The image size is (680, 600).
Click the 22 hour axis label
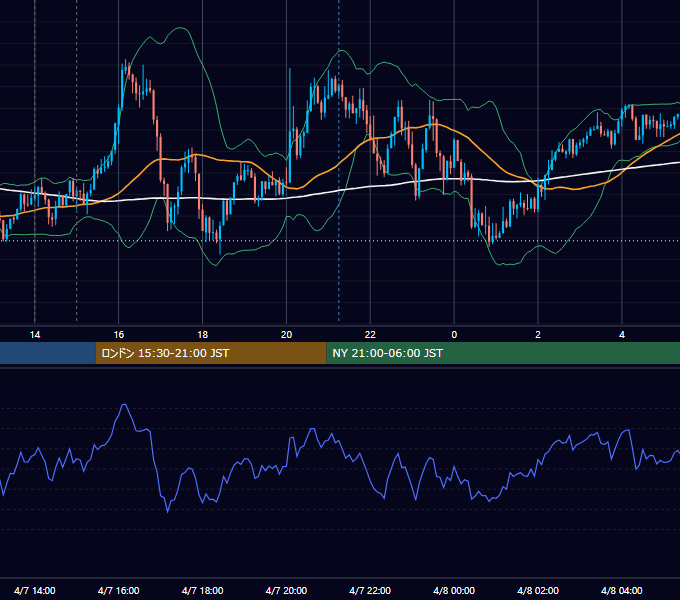tap(370, 335)
